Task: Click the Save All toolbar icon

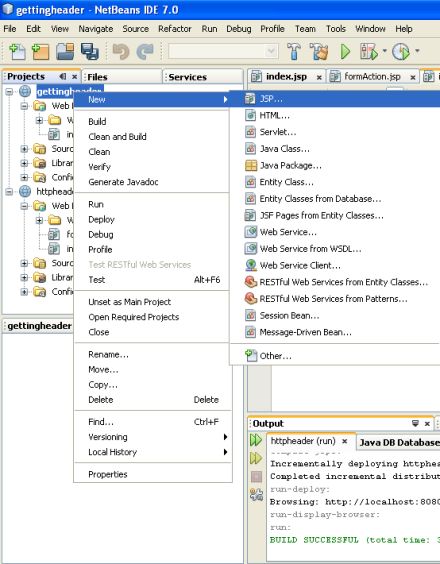Action: (x=90, y=51)
